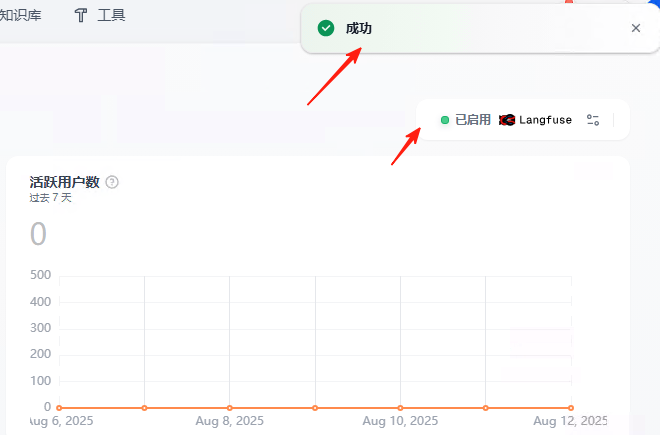Screen dimensions: 660x435
Task: Click the large 0 active users count
Action: pos(38,234)
